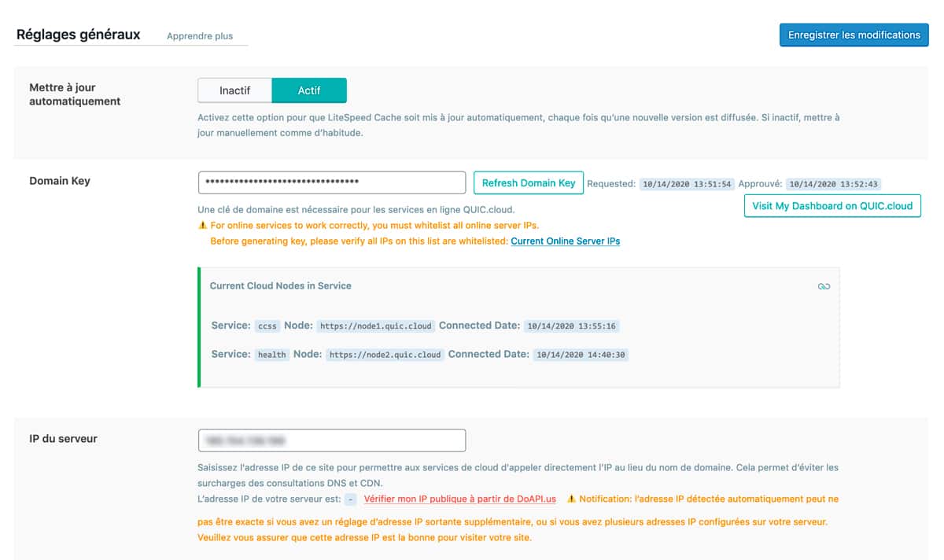Screen dimensions: 944x560
Task: Click Enregistrer les modifications
Action: point(854,35)
